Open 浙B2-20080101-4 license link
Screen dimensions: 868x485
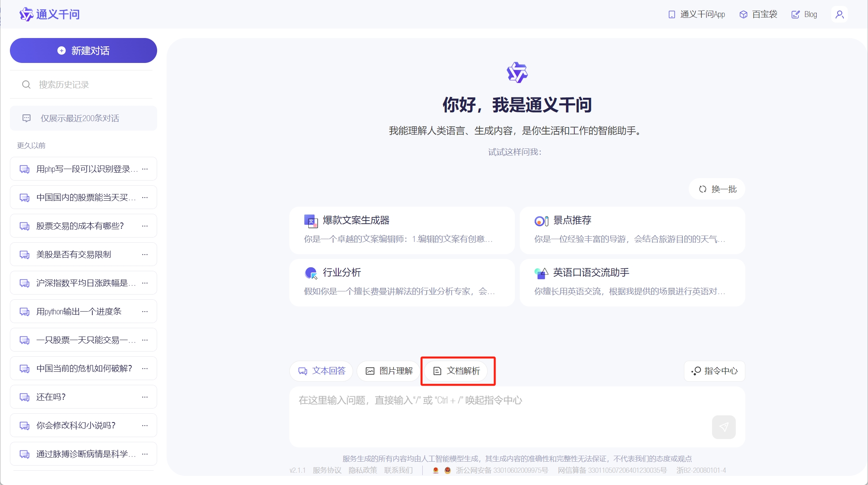coord(701,470)
